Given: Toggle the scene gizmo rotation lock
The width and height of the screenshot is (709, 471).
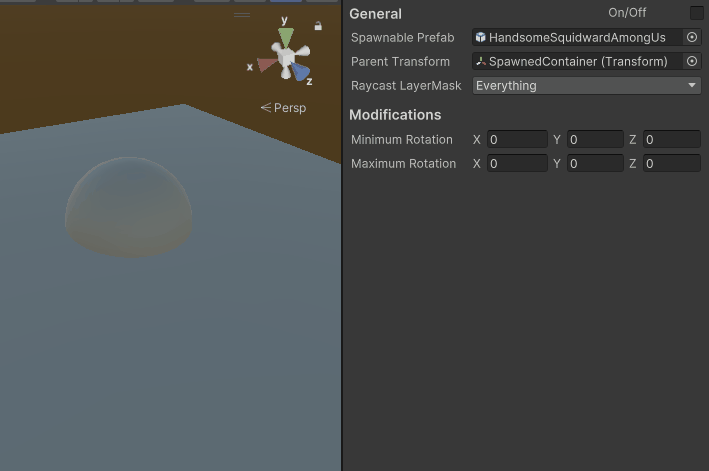Looking at the screenshot, I should [x=318, y=26].
